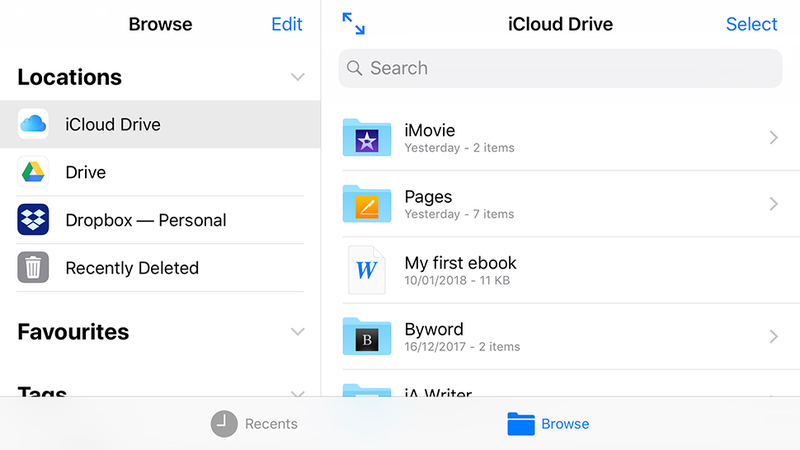Tap Select in the iCloud Drive header
The width and height of the screenshot is (800, 450).
click(x=752, y=24)
